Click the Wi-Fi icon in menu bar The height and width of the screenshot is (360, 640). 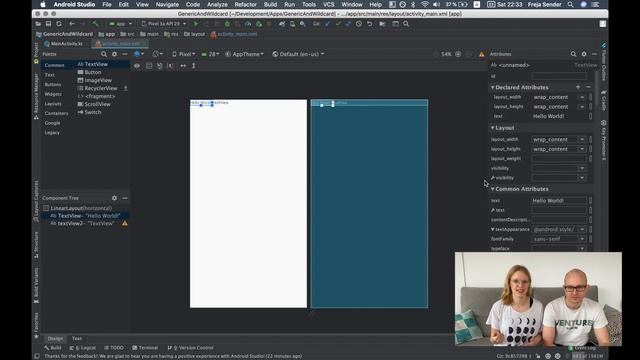pyautogui.click(x=424, y=4)
